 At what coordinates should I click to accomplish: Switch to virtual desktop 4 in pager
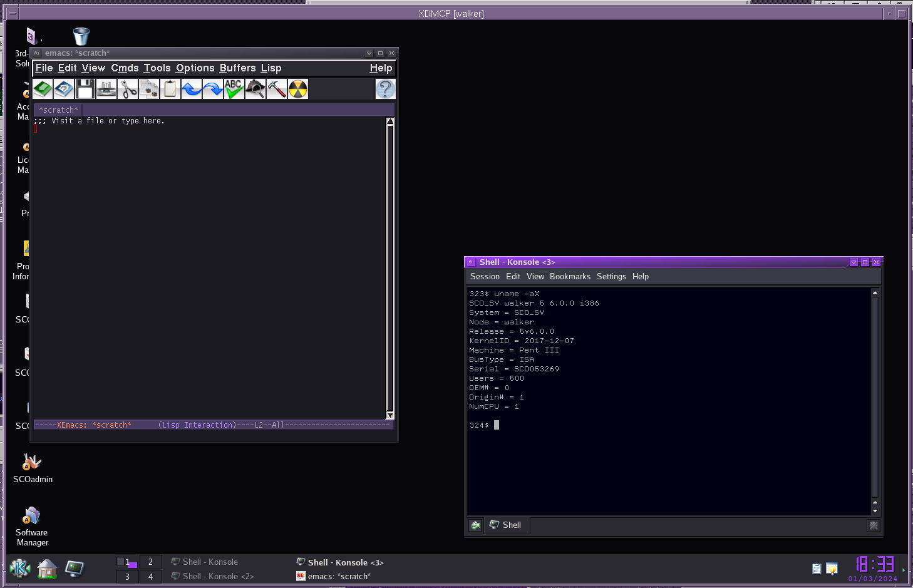pyautogui.click(x=150, y=577)
